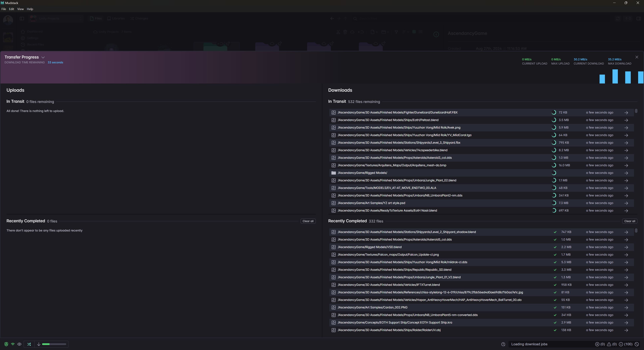Go to Peltast.blend via its row arrow
This screenshot has height=350, width=644.
(626, 120)
